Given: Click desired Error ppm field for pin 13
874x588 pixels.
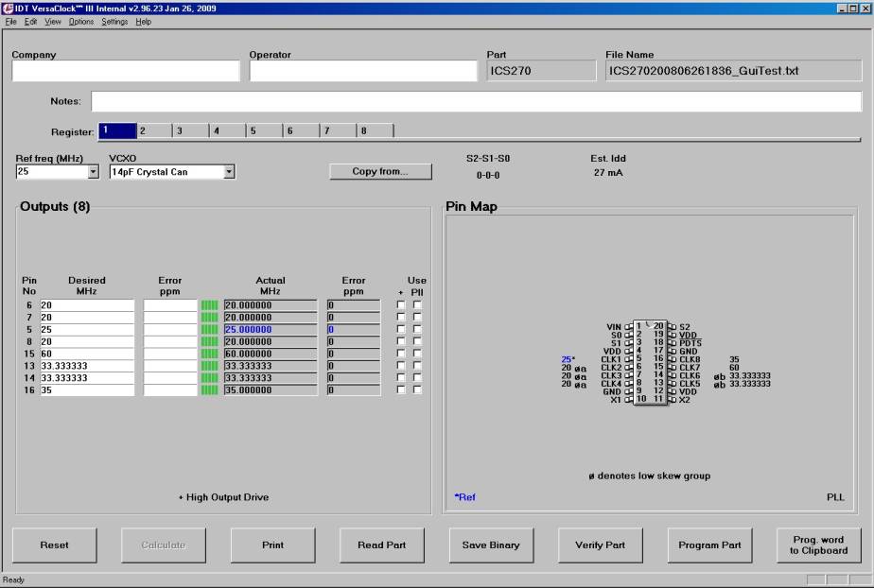Looking at the screenshot, I should (170, 366).
